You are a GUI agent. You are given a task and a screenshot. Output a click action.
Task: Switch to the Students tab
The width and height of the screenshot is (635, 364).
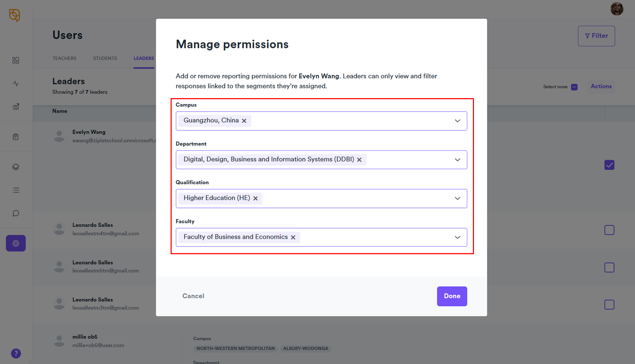[x=105, y=58]
